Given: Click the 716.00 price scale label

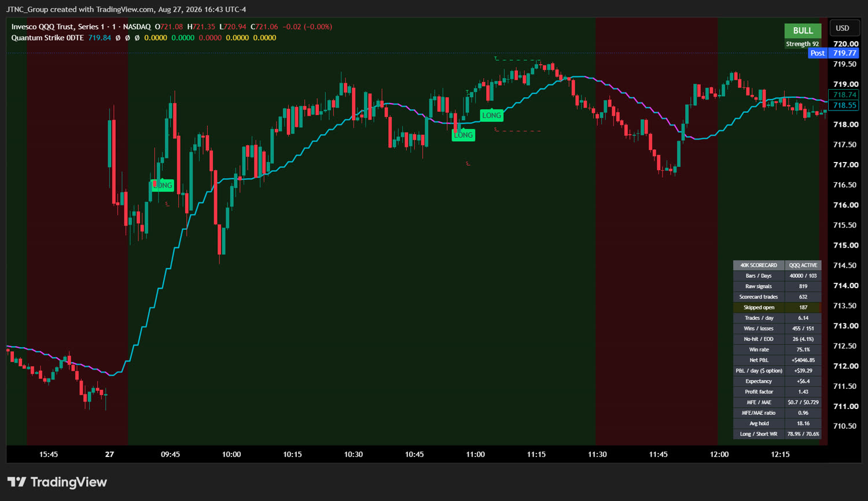Looking at the screenshot, I should [845, 205].
